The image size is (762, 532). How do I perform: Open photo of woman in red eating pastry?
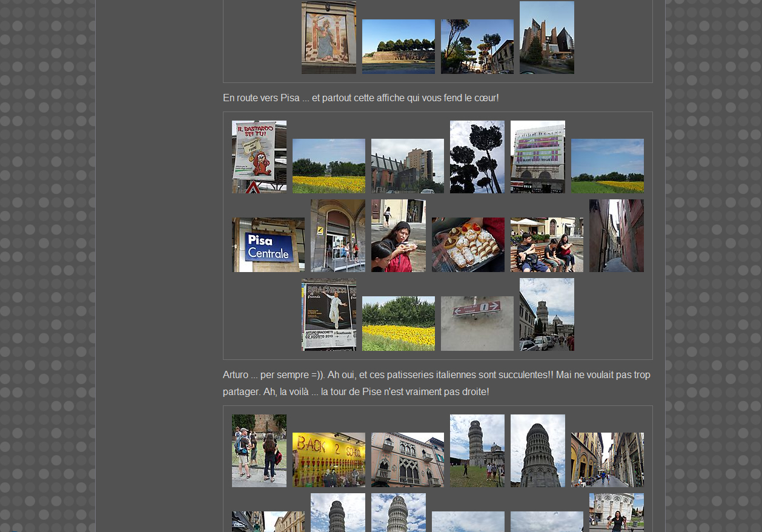tap(398, 236)
